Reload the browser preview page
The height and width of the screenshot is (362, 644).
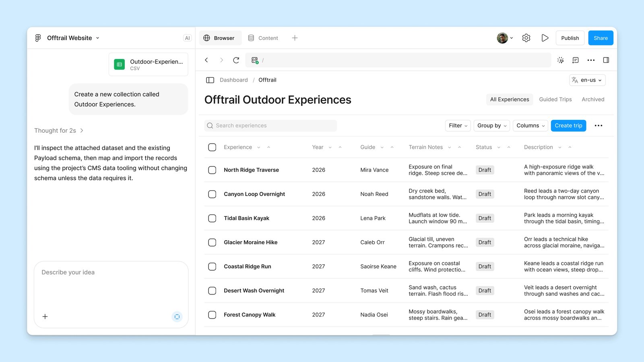click(236, 60)
